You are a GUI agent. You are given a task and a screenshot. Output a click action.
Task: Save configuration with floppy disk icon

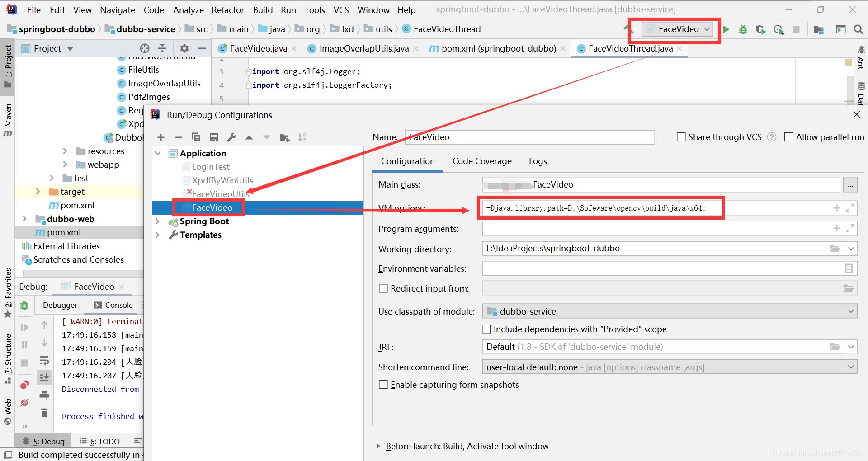pyautogui.click(x=214, y=137)
